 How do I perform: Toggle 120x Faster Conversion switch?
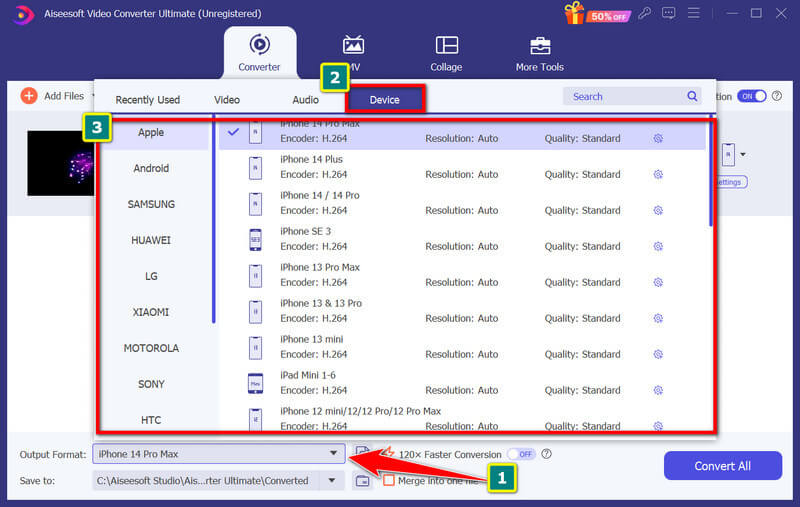pos(521,454)
